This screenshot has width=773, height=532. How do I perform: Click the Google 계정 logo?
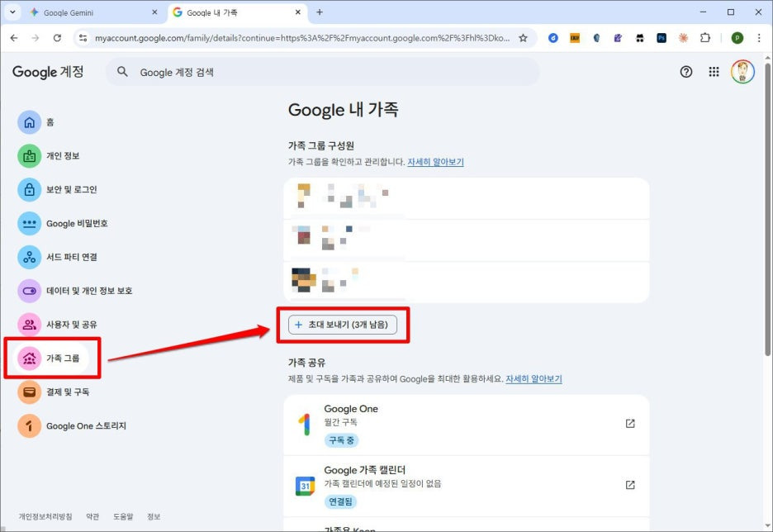pos(48,72)
